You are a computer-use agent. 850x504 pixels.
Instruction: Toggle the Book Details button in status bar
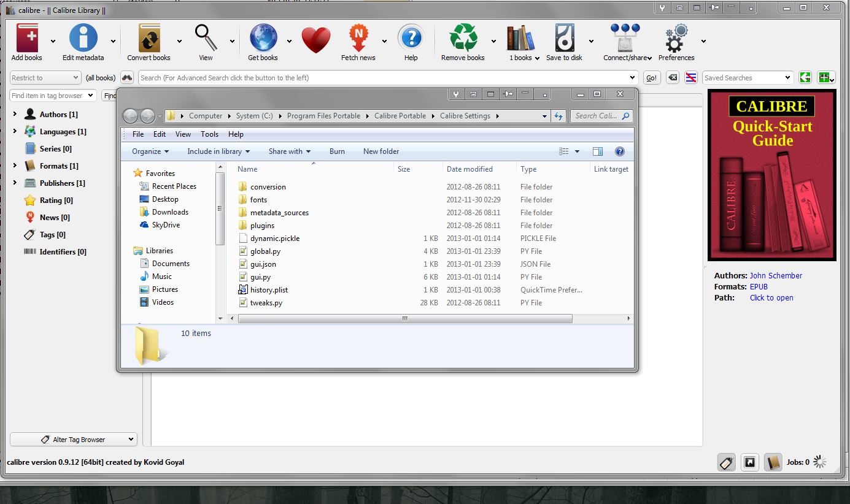click(x=773, y=462)
